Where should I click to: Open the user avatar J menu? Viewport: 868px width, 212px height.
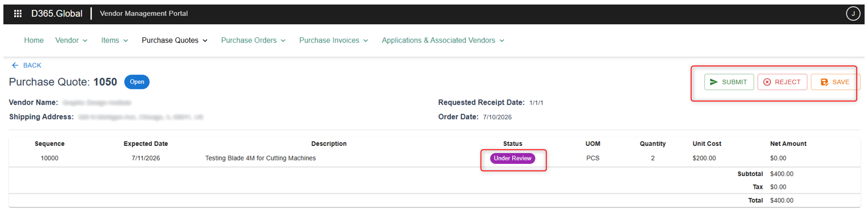coord(853,14)
